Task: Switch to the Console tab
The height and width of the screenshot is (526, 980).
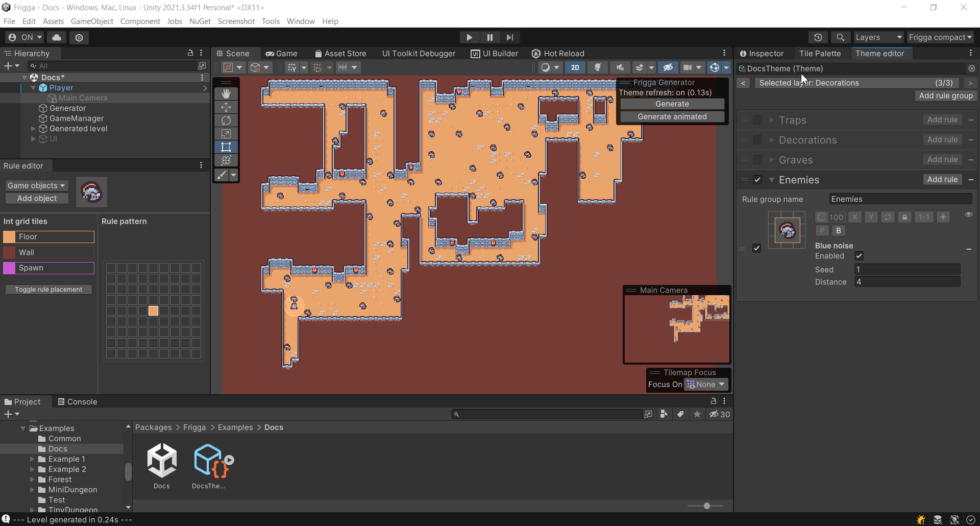Action: click(78, 402)
